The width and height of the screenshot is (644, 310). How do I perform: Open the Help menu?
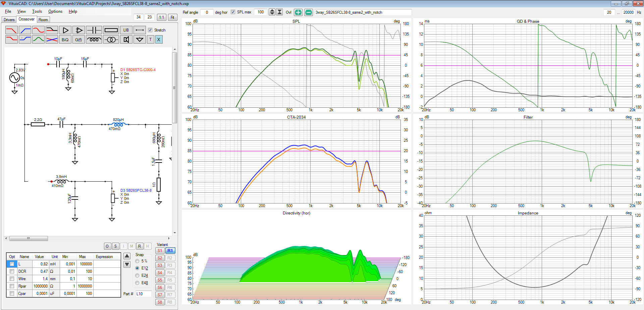click(x=73, y=11)
